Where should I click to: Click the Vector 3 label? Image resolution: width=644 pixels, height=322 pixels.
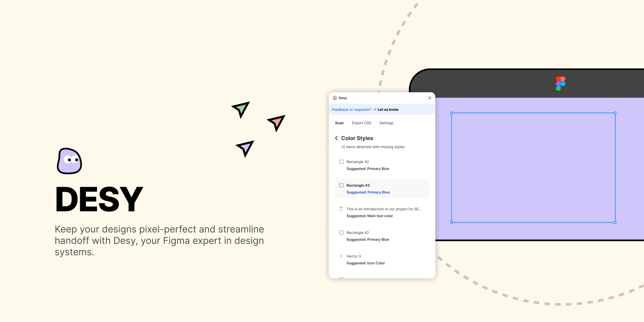354,256
